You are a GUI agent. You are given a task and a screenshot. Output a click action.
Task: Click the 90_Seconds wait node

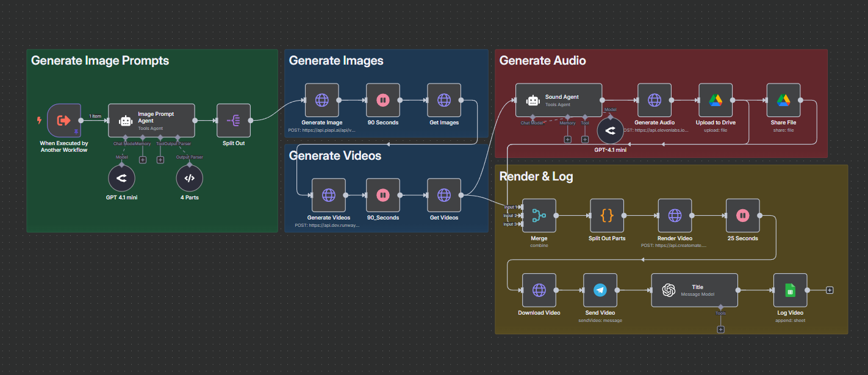point(383,195)
